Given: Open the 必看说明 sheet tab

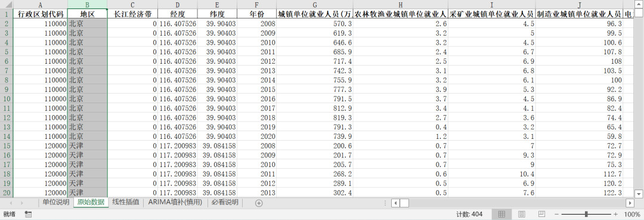Looking at the screenshot, I should (225, 202).
